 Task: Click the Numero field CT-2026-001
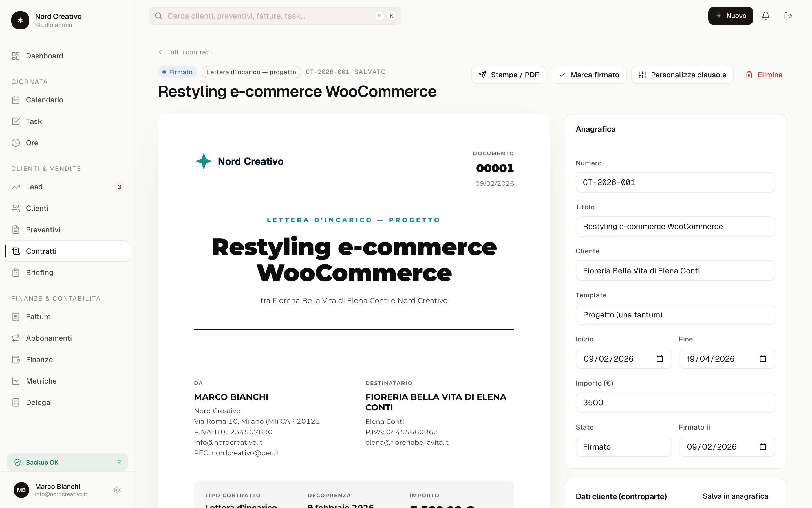point(675,182)
